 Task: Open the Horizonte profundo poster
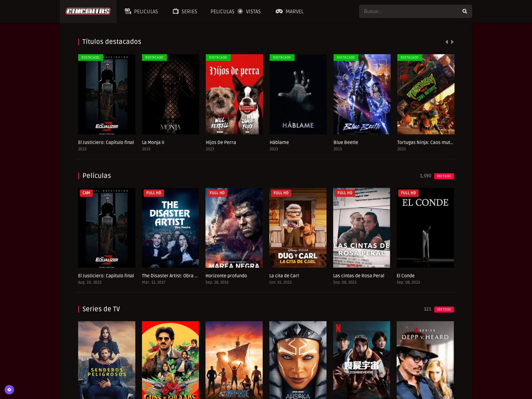point(234,228)
